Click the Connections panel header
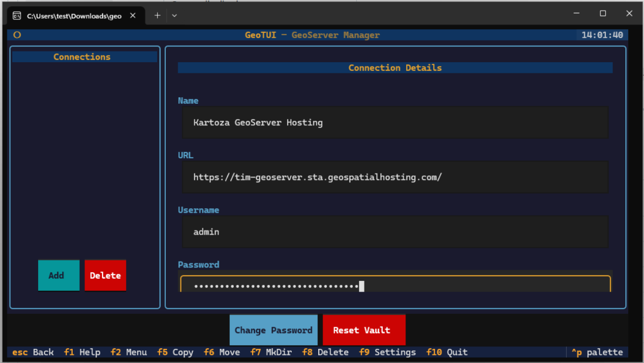Screen dimensions: 644x363 pyautogui.click(x=84, y=57)
